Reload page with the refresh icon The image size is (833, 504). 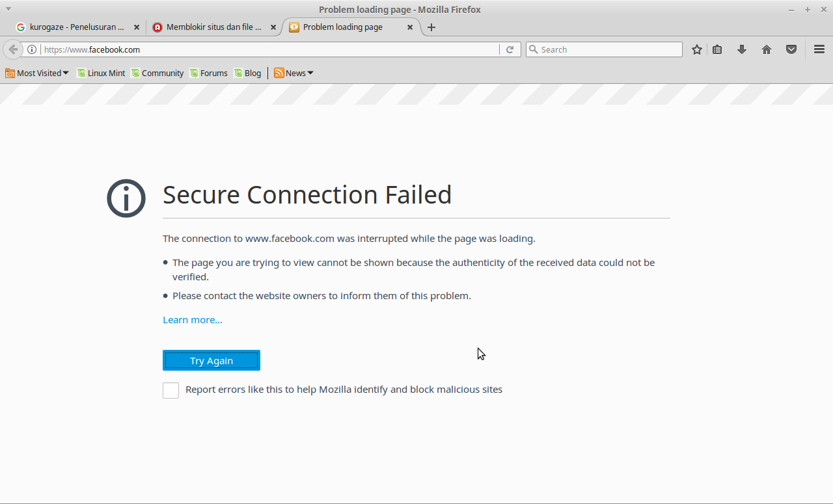tap(510, 49)
